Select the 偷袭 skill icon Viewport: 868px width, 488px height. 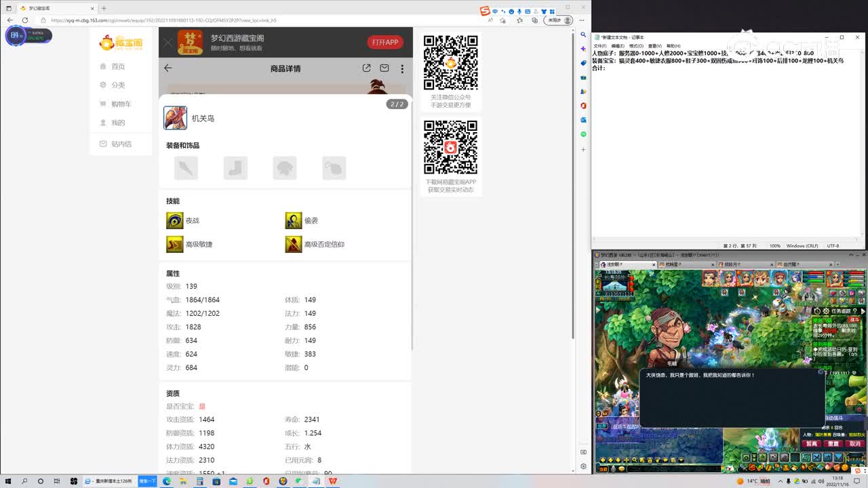point(293,221)
